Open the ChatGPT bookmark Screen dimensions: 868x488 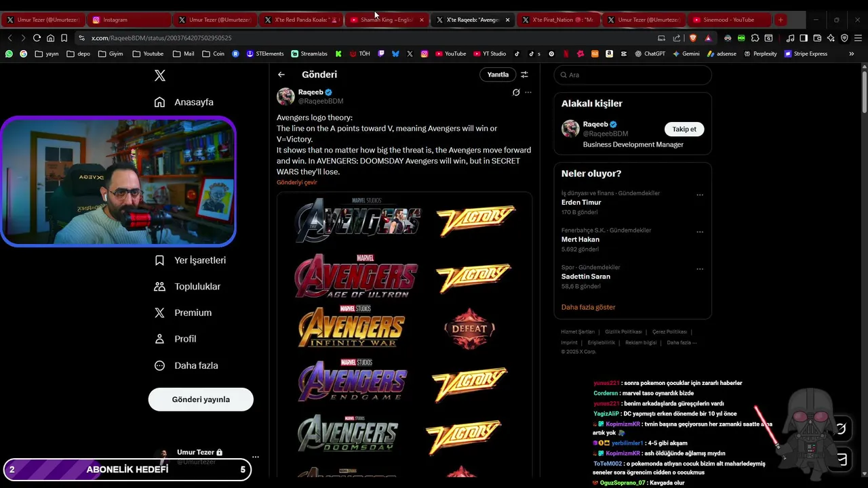pyautogui.click(x=650, y=54)
